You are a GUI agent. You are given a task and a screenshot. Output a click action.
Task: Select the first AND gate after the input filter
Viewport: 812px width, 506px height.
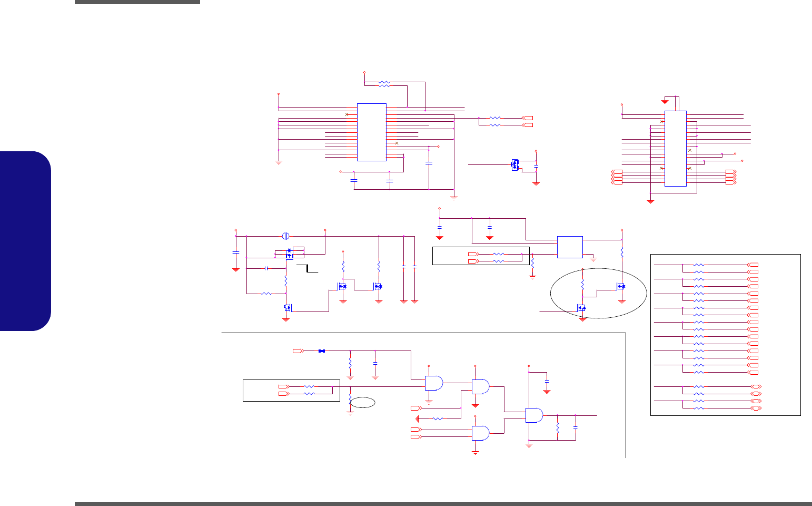point(434,383)
